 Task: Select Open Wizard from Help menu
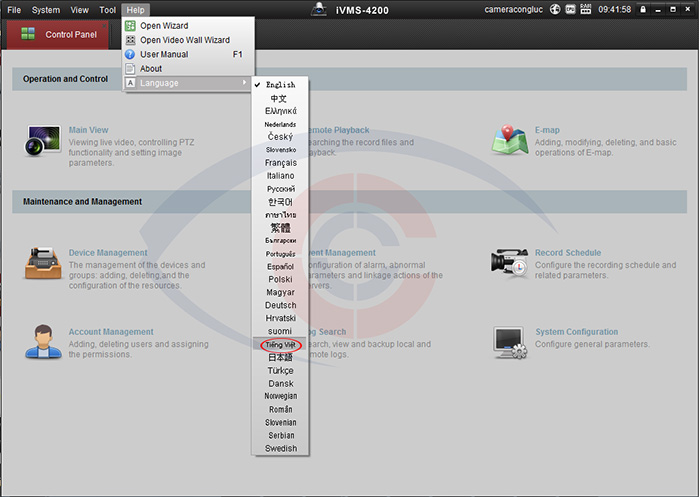(188, 26)
